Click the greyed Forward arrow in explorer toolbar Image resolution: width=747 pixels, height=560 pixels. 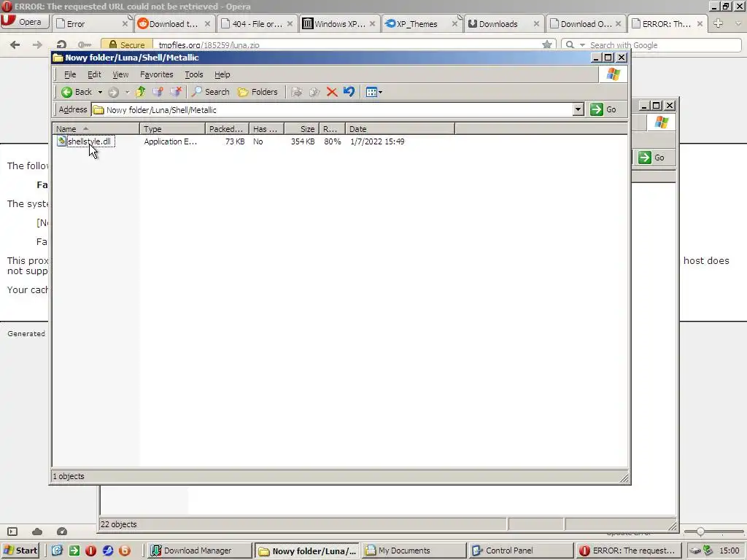pyautogui.click(x=113, y=92)
